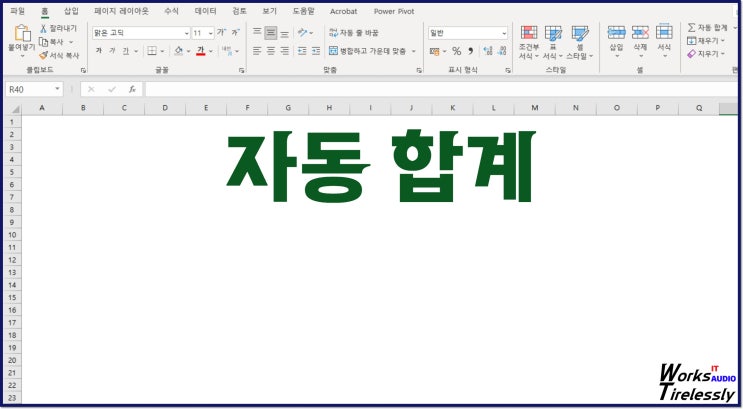The width and height of the screenshot is (743, 409).
Task: Apply red font color button
Action: [200, 51]
